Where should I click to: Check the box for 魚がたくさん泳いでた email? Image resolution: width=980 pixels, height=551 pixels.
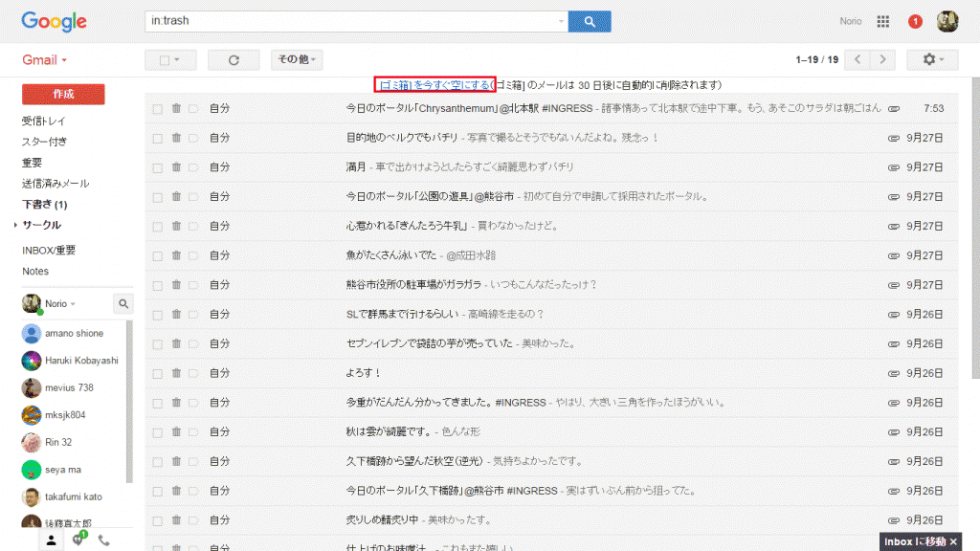158,255
